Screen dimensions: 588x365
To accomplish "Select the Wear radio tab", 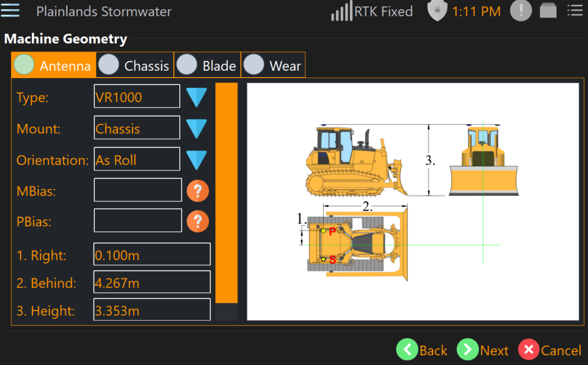I will (x=273, y=66).
